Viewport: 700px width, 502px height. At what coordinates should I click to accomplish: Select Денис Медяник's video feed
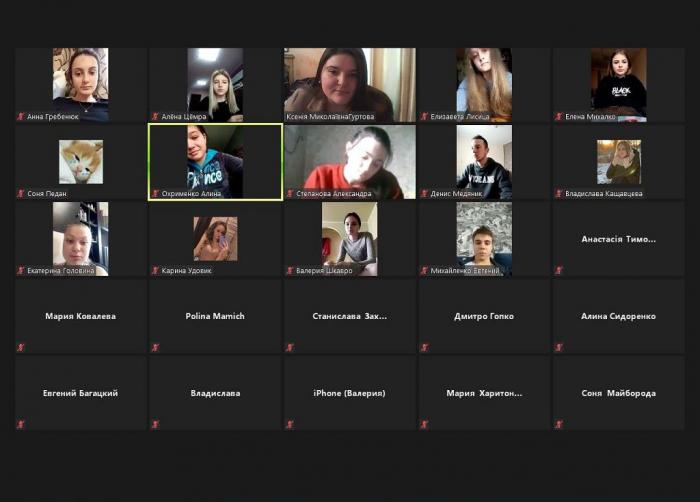pos(484,162)
